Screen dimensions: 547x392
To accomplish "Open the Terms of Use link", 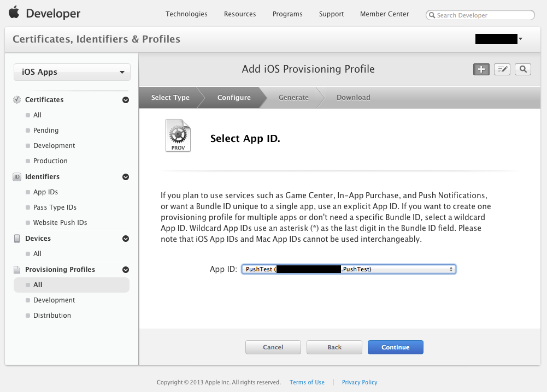I will 307,382.
